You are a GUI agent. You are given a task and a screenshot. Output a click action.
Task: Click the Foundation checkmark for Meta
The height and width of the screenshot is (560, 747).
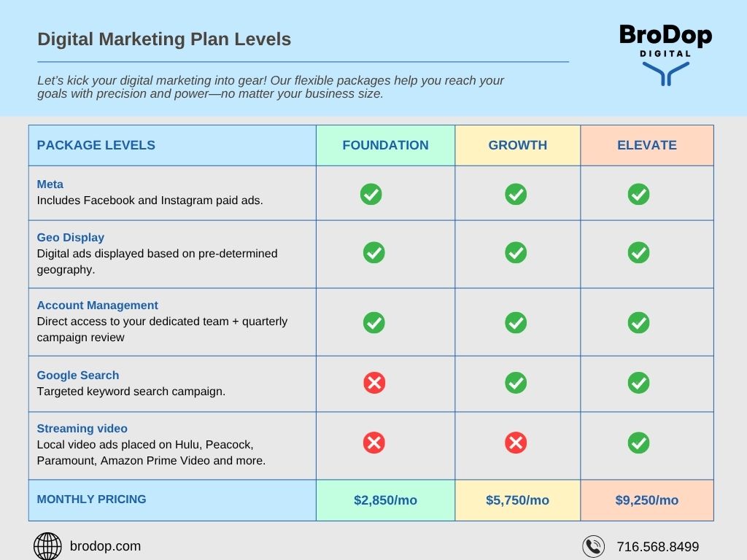coord(371,194)
